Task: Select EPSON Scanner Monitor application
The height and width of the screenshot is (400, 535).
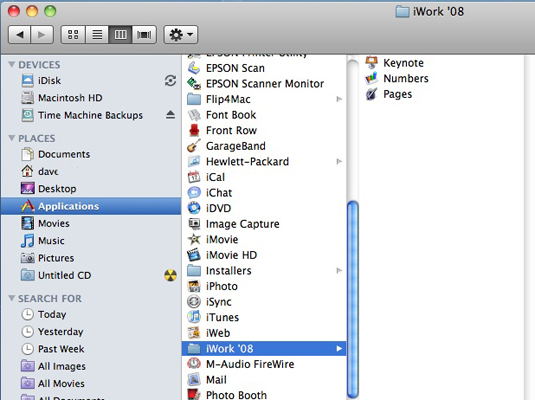Action: [x=264, y=84]
